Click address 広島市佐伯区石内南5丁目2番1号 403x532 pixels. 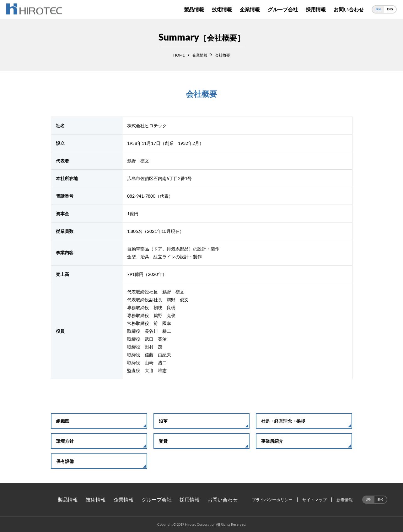point(159,178)
